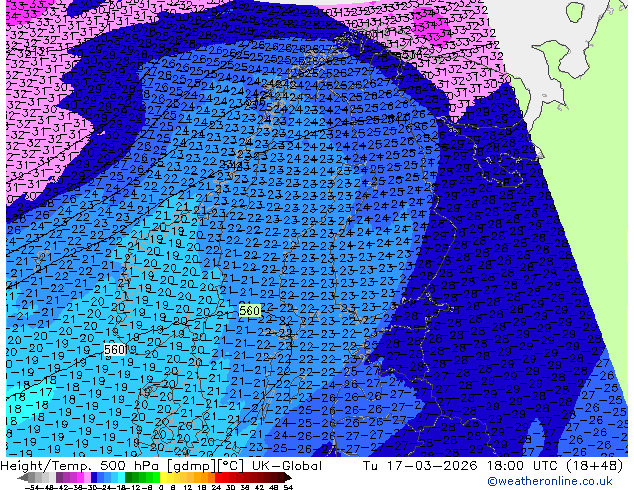Screen dimensions: 634x490
Task: Click the dark blue legend color swatch
Action: [94, 477]
